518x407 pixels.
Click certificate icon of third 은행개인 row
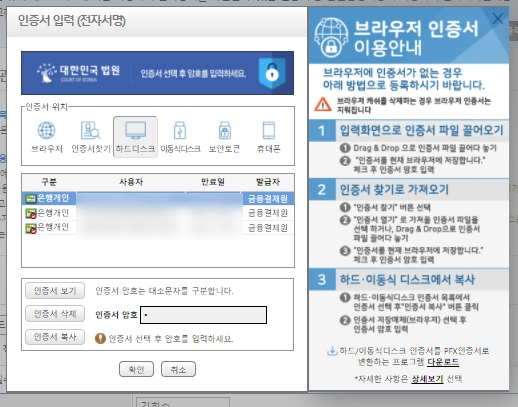pyautogui.click(x=31, y=228)
